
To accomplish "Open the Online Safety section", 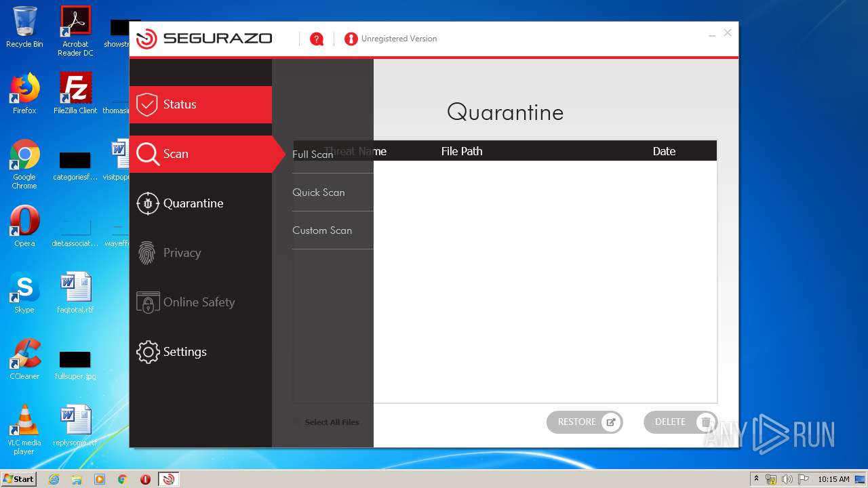I will click(201, 302).
